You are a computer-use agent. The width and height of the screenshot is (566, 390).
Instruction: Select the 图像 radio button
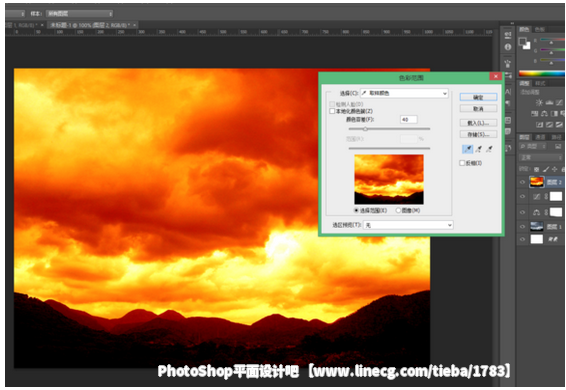pos(398,210)
